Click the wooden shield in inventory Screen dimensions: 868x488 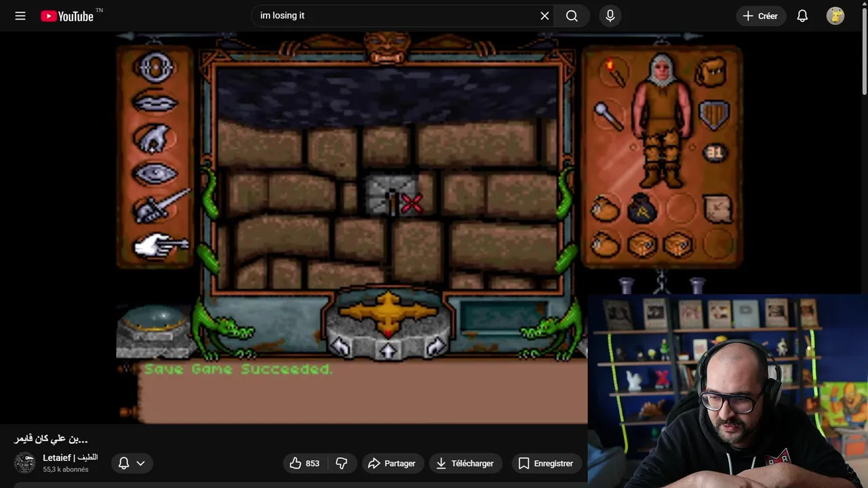click(x=714, y=116)
